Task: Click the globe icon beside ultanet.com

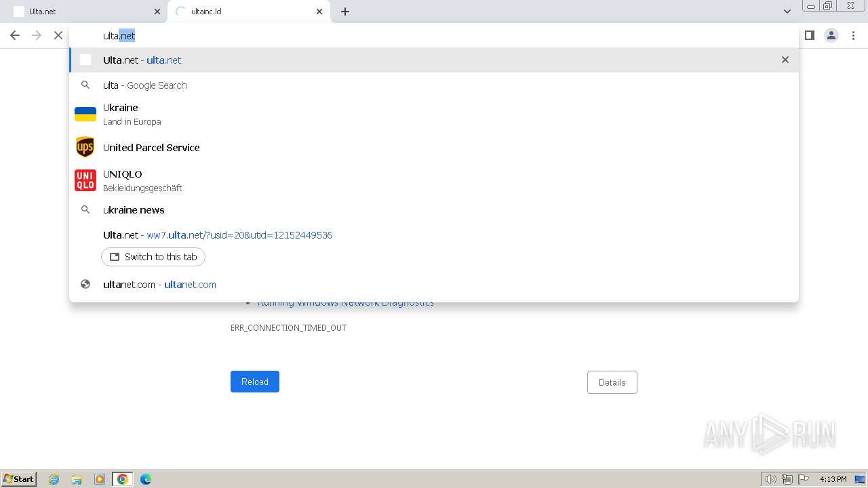Action: (x=85, y=285)
